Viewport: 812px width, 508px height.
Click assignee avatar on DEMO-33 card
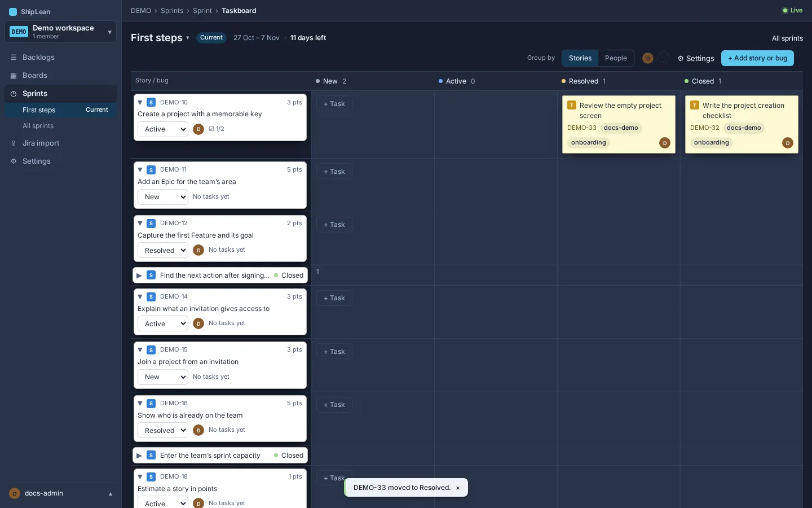point(665,143)
